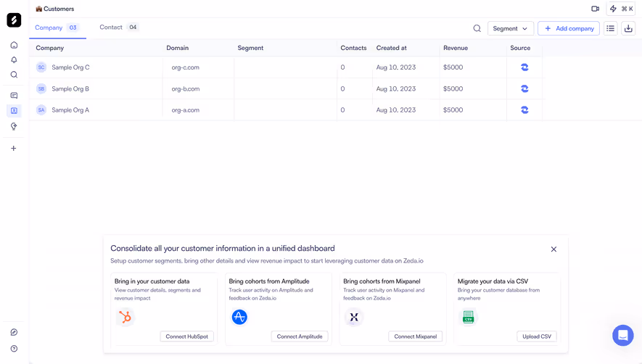This screenshot has width=642, height=364.
Task: Click Connect Amplitude button
Action: pos(300,336)
